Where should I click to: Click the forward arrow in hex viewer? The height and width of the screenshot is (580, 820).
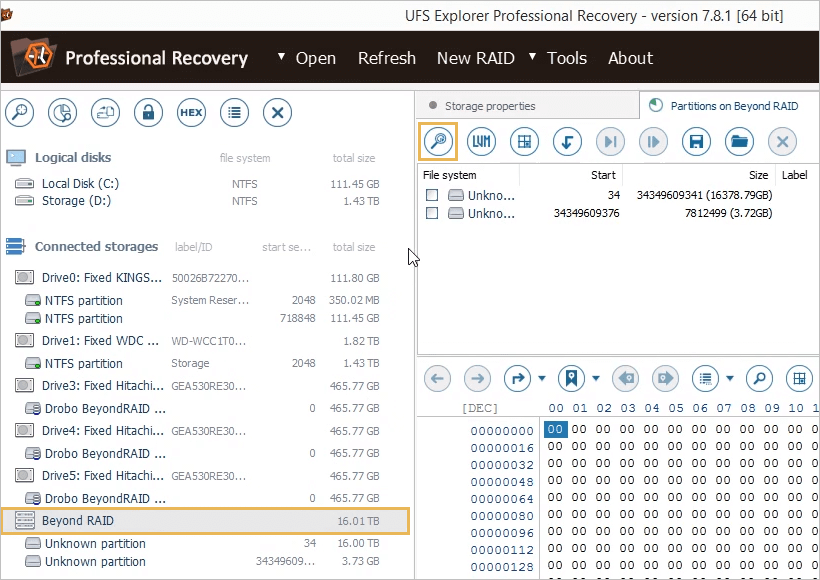[477, 378]
